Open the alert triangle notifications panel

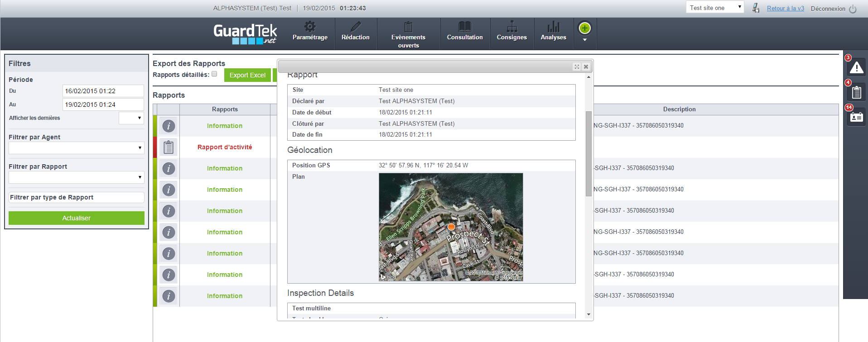click(x=856, y=68)
